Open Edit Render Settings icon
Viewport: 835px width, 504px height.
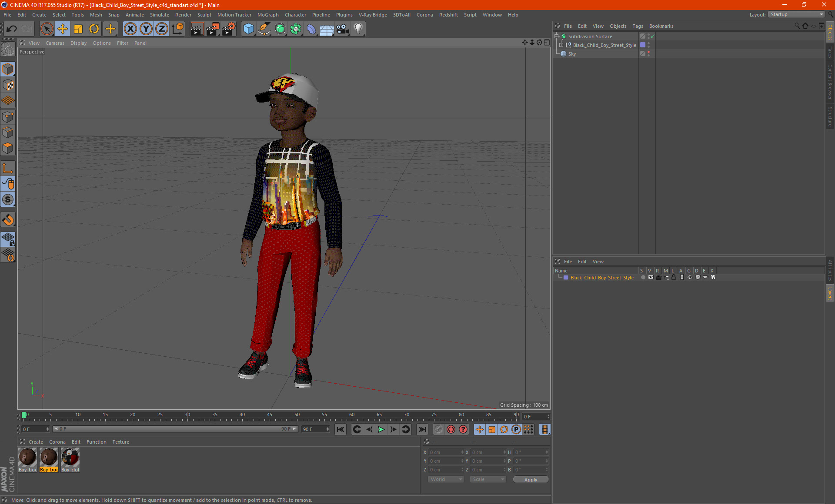(x=228, y=29)
